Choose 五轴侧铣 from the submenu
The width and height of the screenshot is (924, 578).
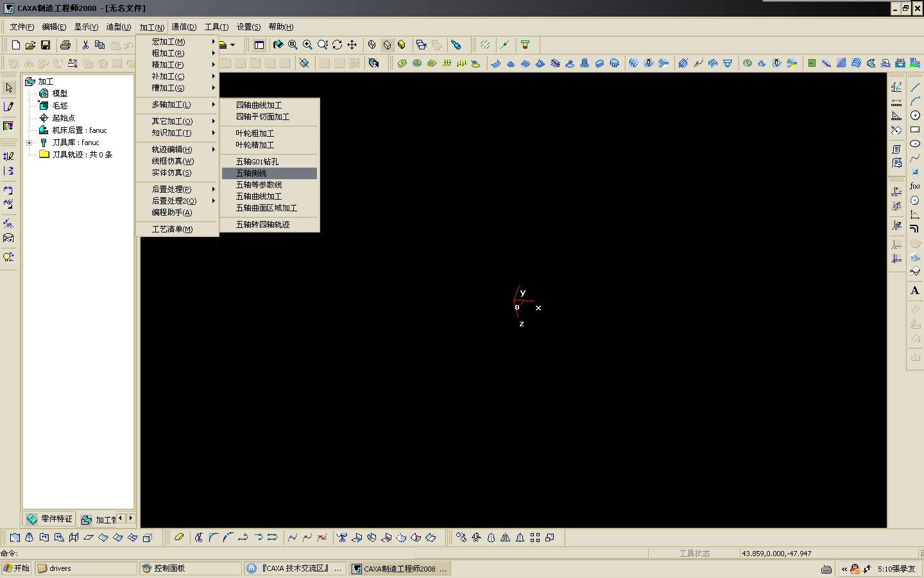coord(269,173)
